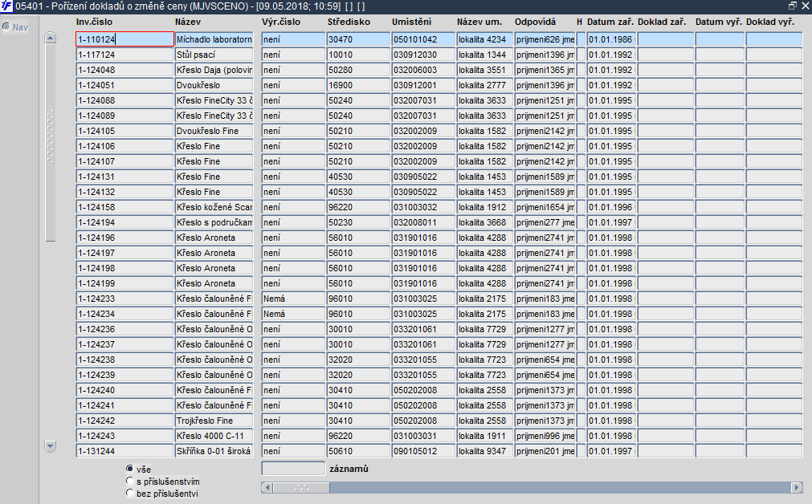Click the 'záznamů' count field
Image resolution: width=812 pixels, height=504 pixels.
coord(293,469)
